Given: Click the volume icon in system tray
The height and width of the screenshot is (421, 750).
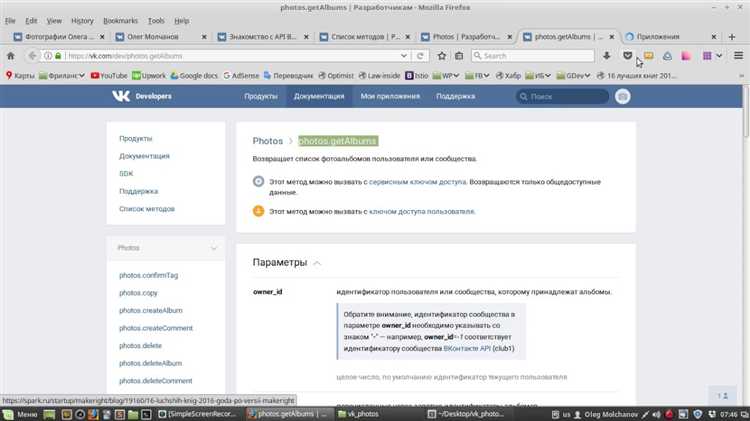Looking at the screenshot, I should (x=656, y=414).
